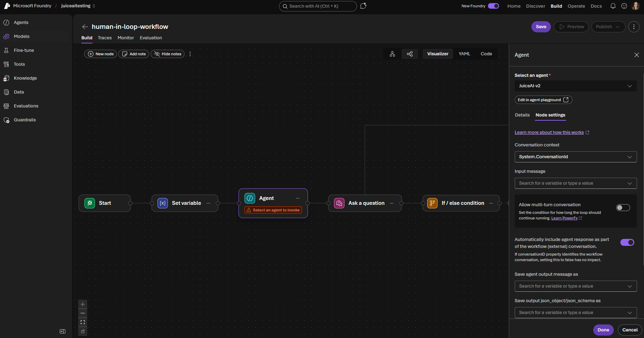
Task: Click the Cancel button
Action: click(630, 330)
